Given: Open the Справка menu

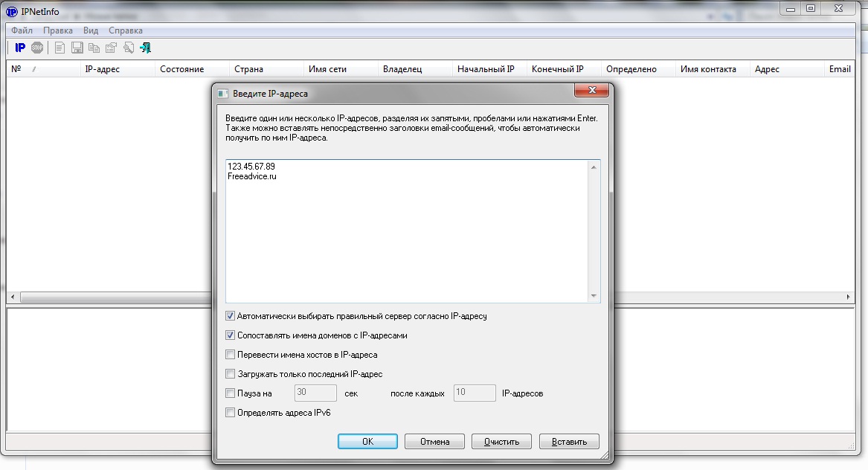Looking at the screenshot, I should click(126, 30).
